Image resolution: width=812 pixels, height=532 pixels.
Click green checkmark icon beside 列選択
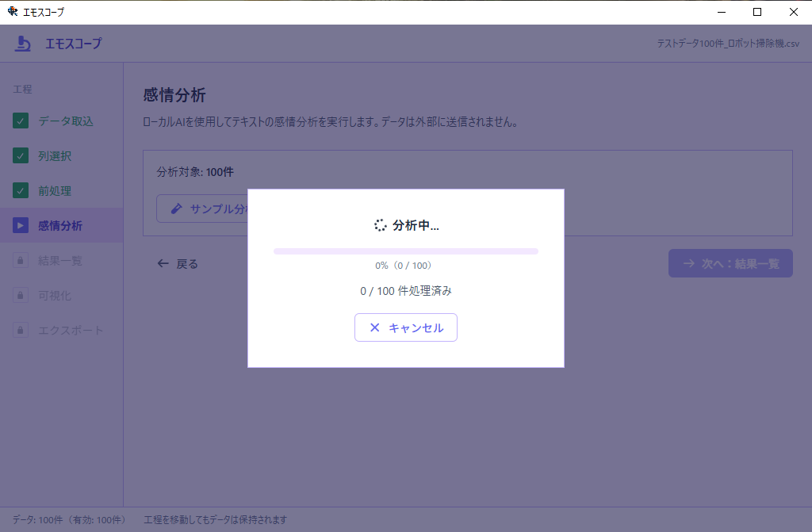click(21, 156)
